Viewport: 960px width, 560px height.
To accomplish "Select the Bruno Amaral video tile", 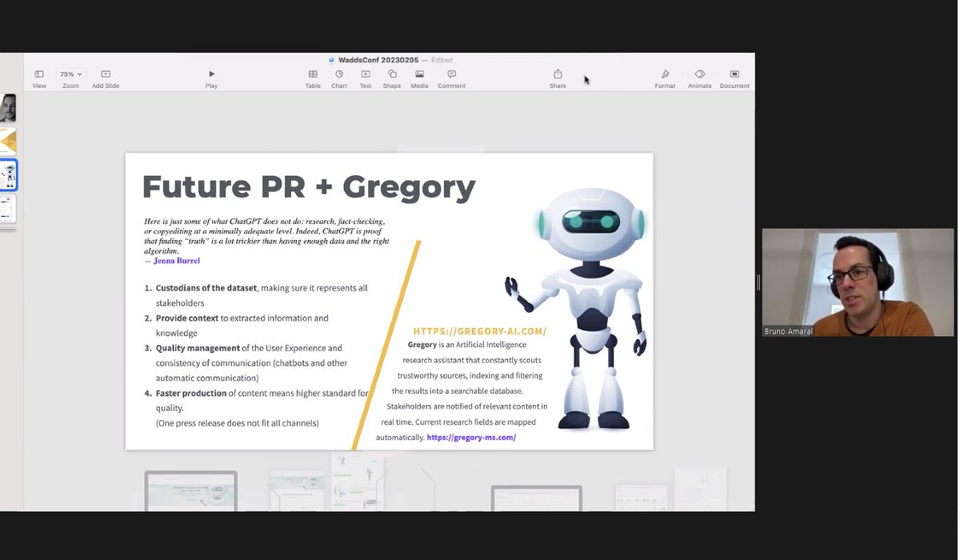I will tap(858, 282).
